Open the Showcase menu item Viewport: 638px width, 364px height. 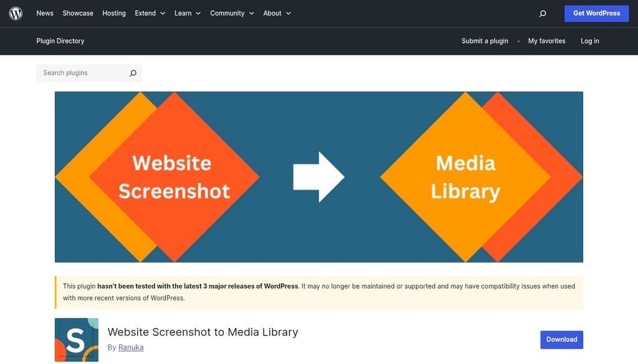[x=78, y=13]
